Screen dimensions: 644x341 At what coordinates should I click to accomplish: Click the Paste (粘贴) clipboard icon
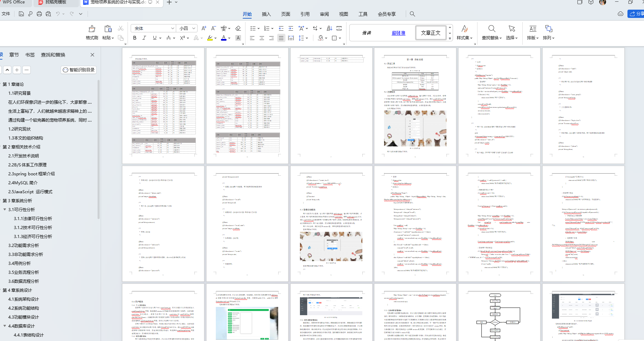108,29
